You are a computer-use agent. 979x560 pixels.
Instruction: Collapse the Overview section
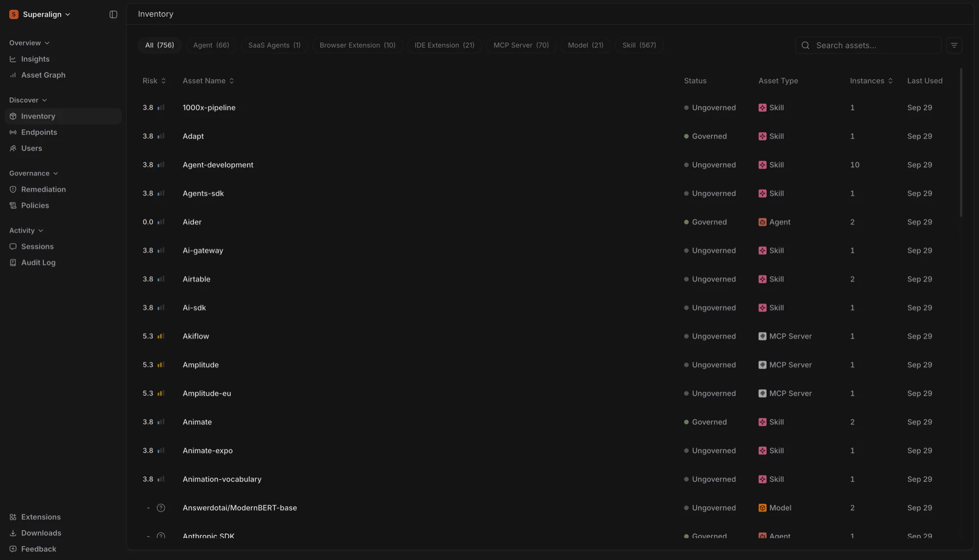29,43
